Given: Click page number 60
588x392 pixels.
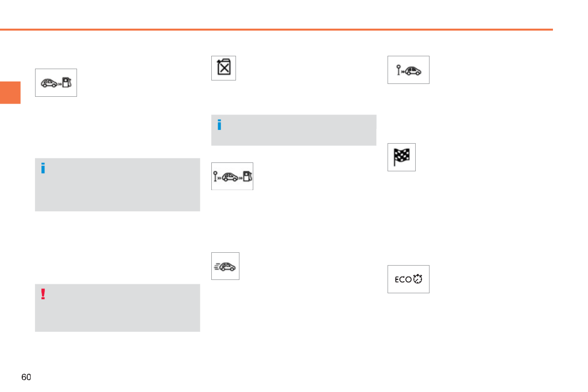Looking at the screenshot, I should [x=26, y=377].
